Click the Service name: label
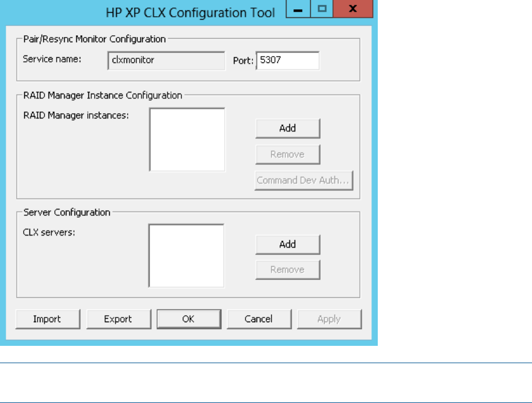This screenshot has width=532, height=403. tap(52, 59)
